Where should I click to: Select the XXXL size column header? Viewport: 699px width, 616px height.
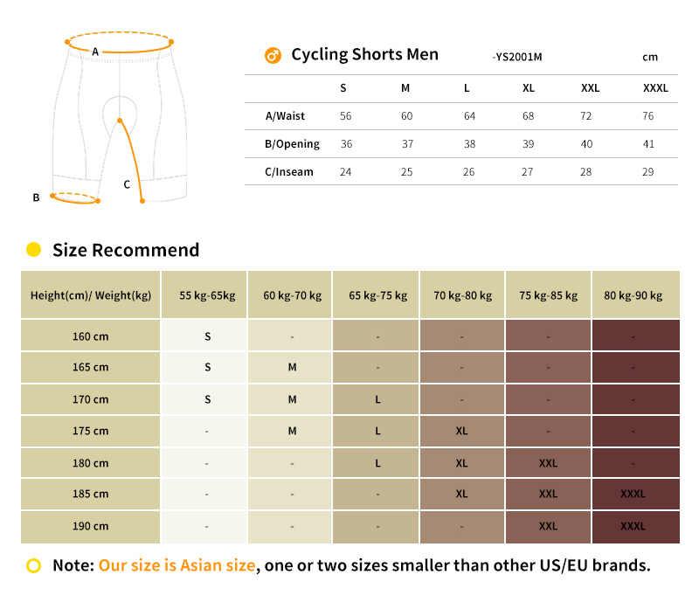[654, 88]
